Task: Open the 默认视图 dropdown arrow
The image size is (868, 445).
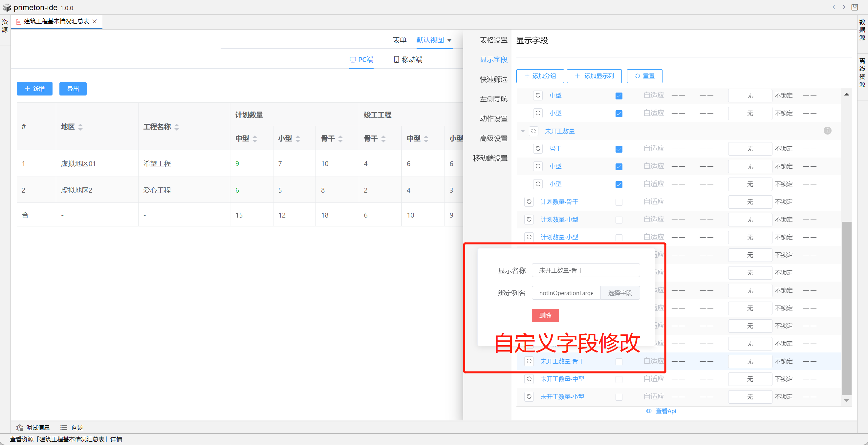Action: click(x=449, y=40)
